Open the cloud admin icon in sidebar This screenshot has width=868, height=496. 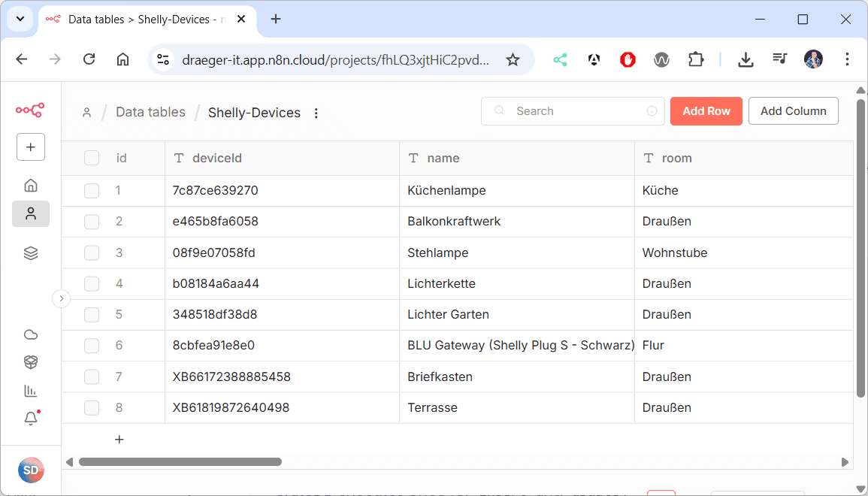point(31,334)
